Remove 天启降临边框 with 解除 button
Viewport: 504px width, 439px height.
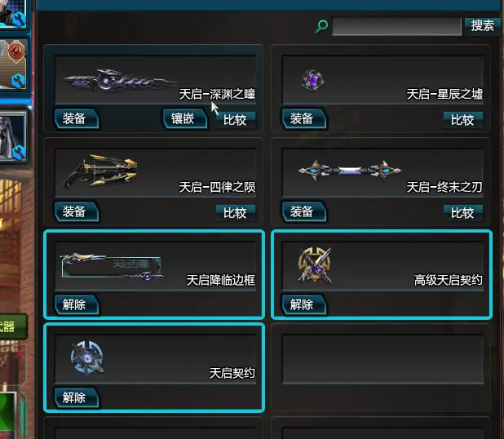77,304
